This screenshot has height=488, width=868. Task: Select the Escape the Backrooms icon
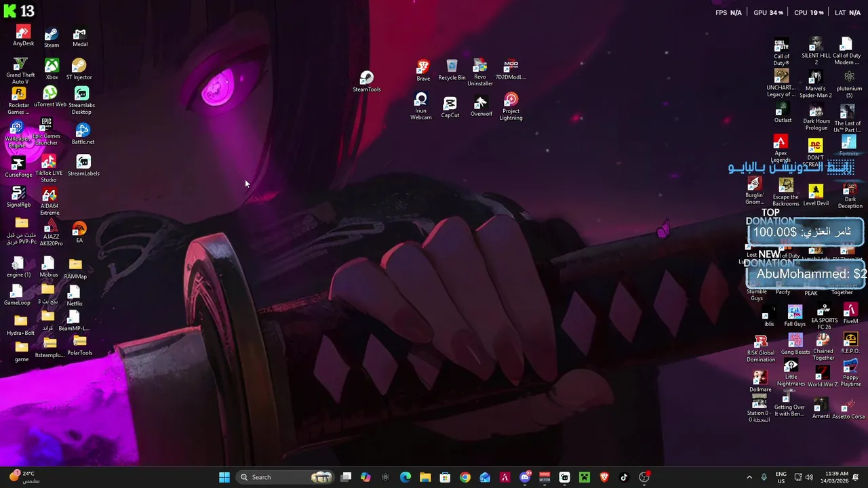(786, 193)
